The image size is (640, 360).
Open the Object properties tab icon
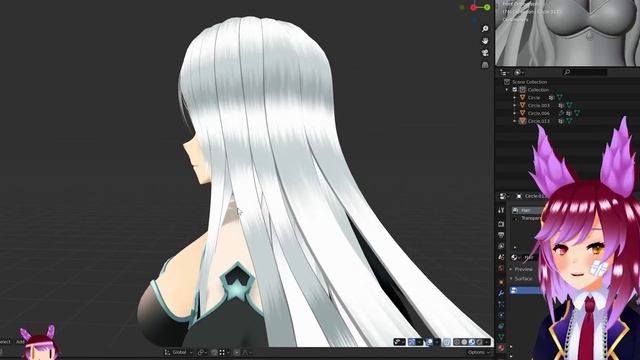coord(501,282)
